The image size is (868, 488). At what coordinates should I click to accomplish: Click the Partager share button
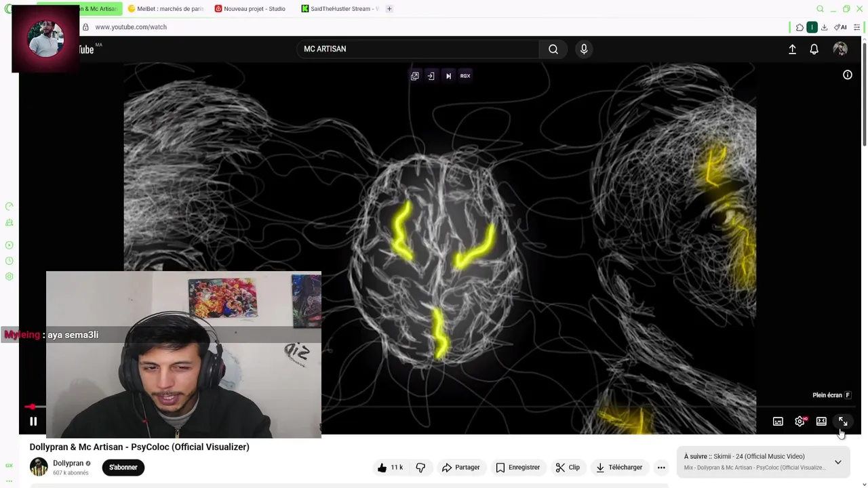pos(461,467)
